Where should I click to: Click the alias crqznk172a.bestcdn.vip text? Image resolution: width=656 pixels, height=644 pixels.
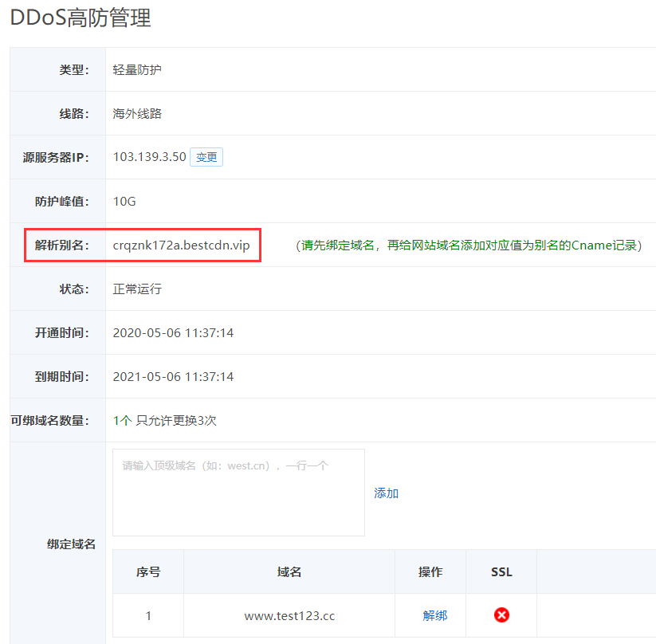[x=181, y=245]
